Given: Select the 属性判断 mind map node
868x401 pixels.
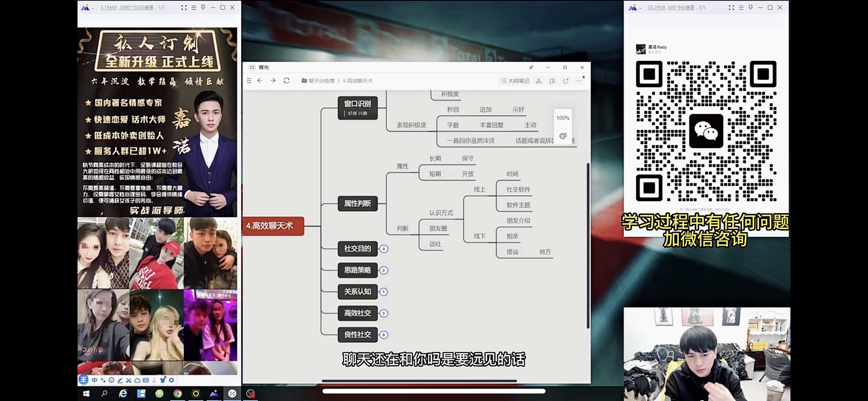Looking at the screenshot, I should (x=357, y=203).
